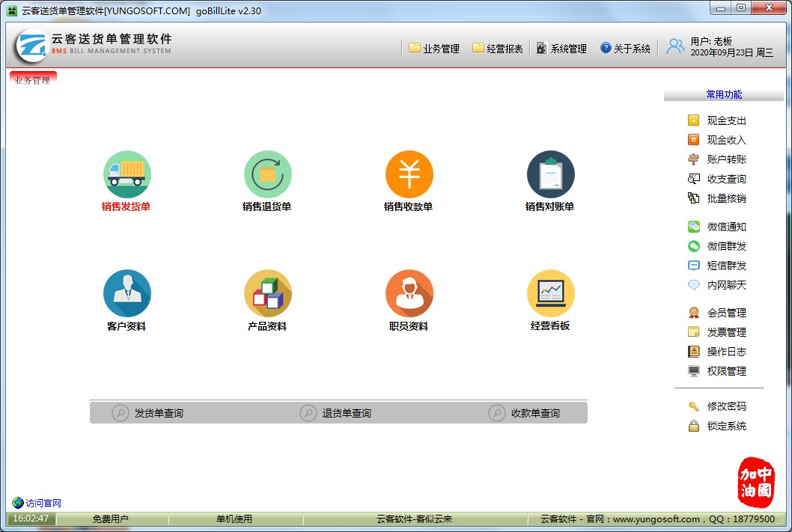
Task: Open the 客户资料 customer icon
Action: [127, 293]
